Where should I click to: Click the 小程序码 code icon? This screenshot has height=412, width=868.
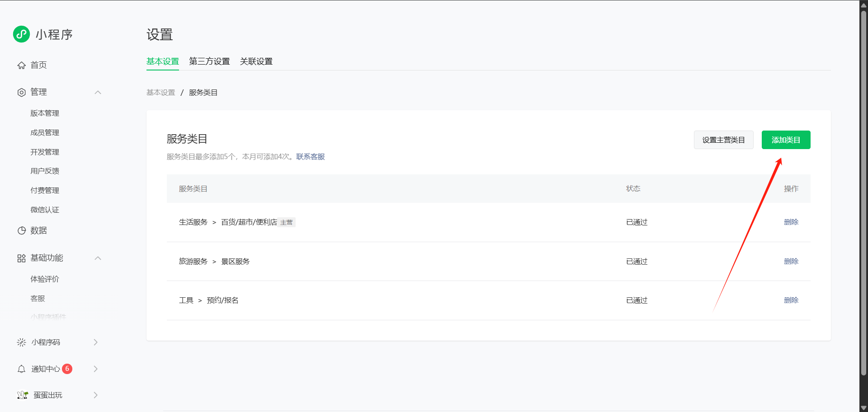coord(21,342)
